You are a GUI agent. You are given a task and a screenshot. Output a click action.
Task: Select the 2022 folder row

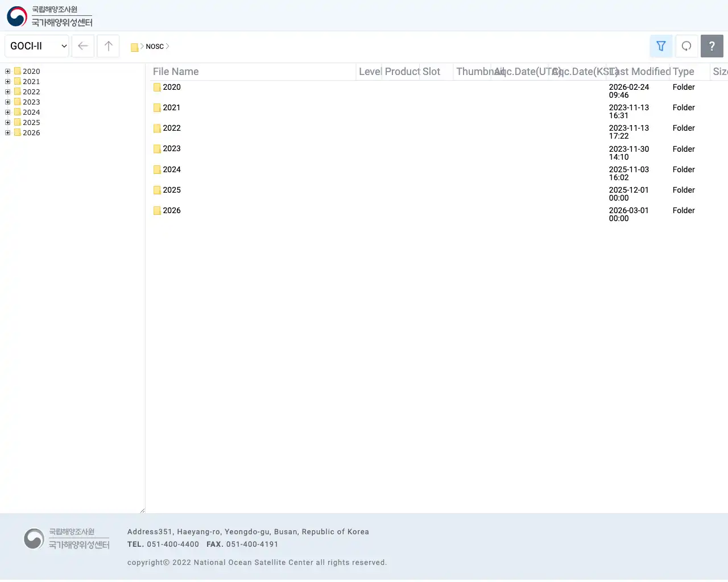point(172,128)
